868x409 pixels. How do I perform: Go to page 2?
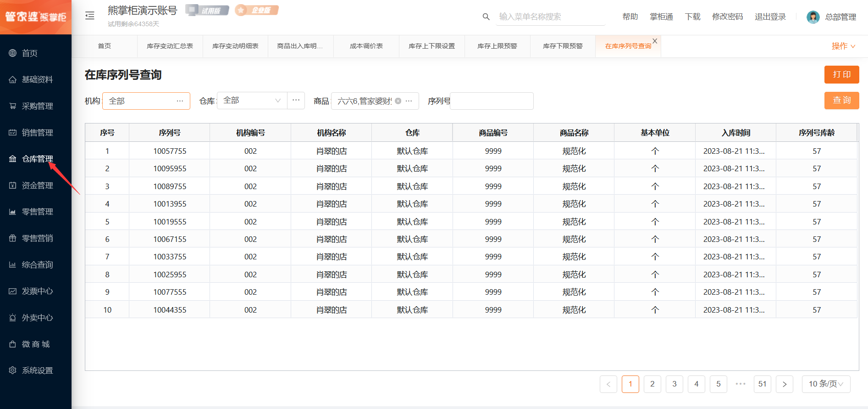(x=652, y=384)
